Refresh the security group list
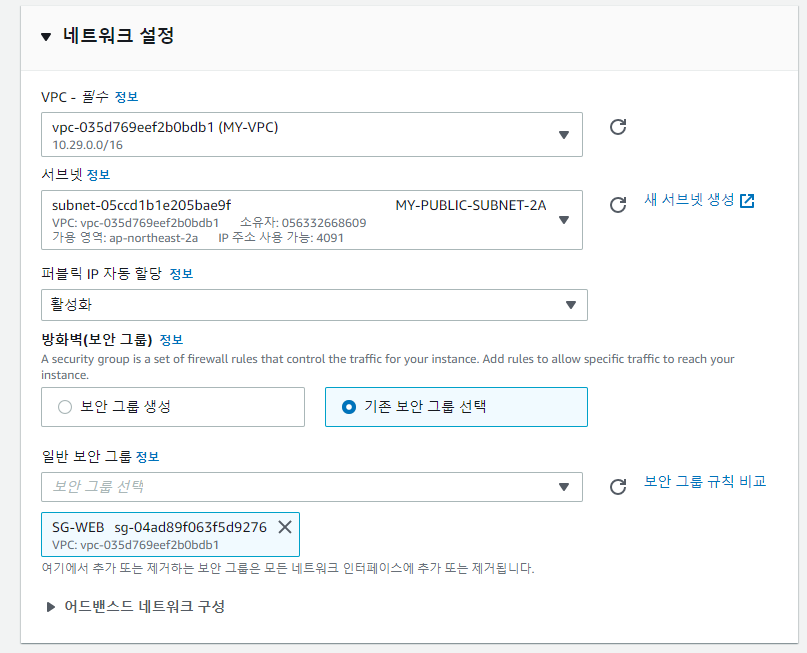The image size is (807, 653). click(618, 486)
